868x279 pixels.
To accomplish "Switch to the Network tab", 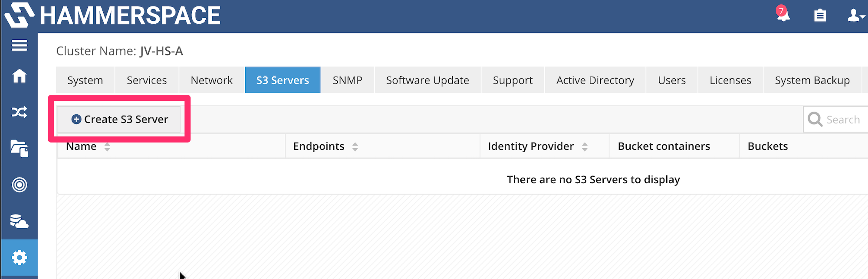I will pos(212,80).
